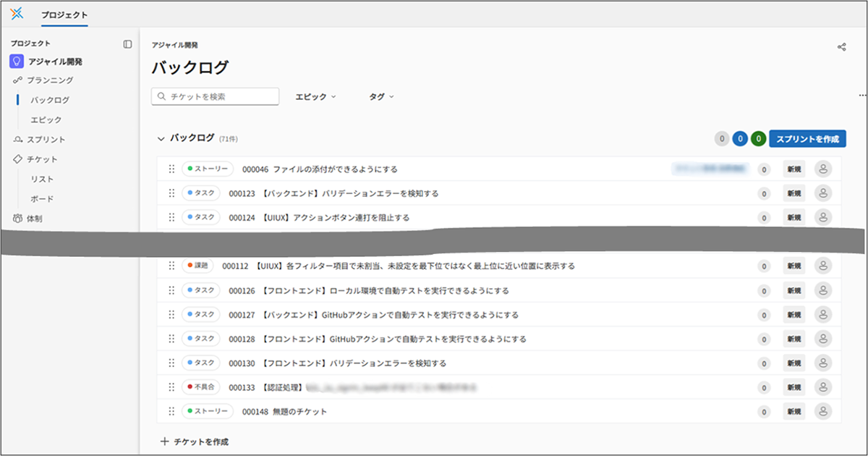
Task: Click the share icon at top right
Action: pyautogui.click(x=841, y=47)
